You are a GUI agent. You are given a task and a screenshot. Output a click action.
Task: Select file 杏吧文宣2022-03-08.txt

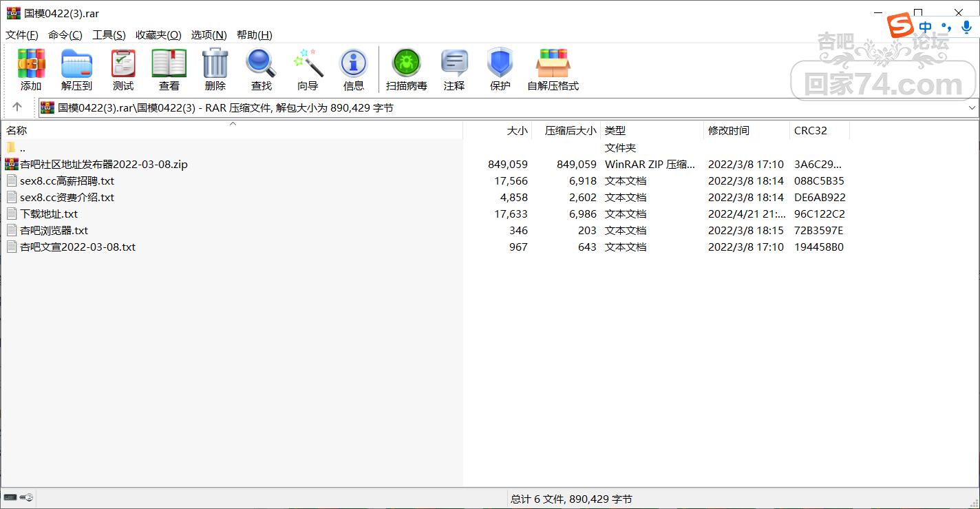78,247
